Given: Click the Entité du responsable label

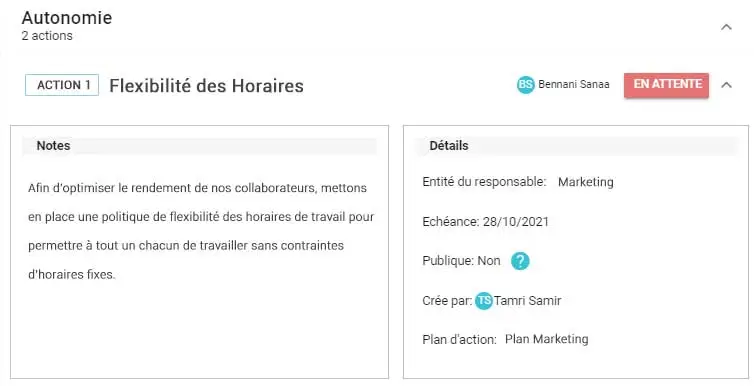Looking at the screenshot, I should (x=484, y=182).
